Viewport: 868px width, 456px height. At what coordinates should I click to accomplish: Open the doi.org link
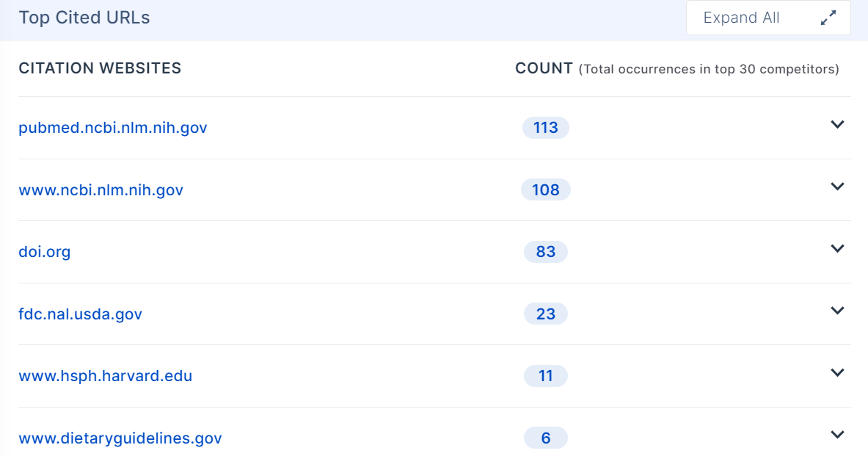coord(45,252)
